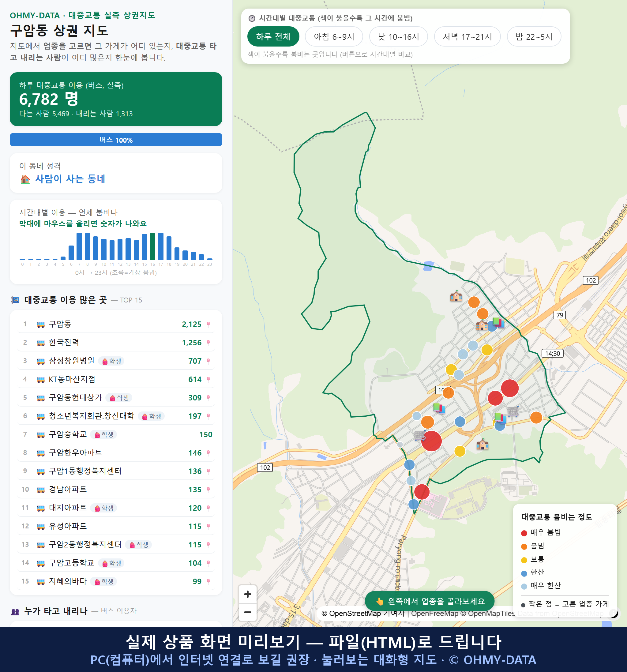Click the clock icon beside 시간대별 대중교통
This screenshot has height=672, width=627.
252,18
